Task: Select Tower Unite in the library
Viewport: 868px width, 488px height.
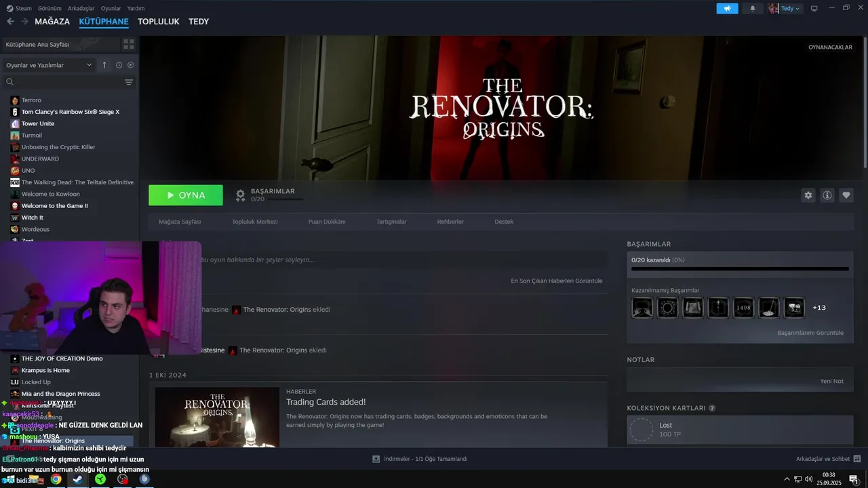Action: [x=38, y=123]
